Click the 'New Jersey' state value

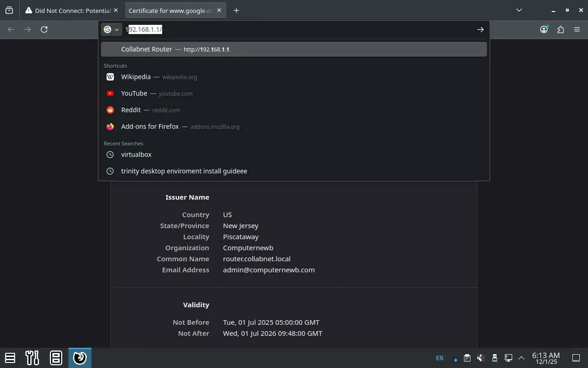(x=241, y=226)
